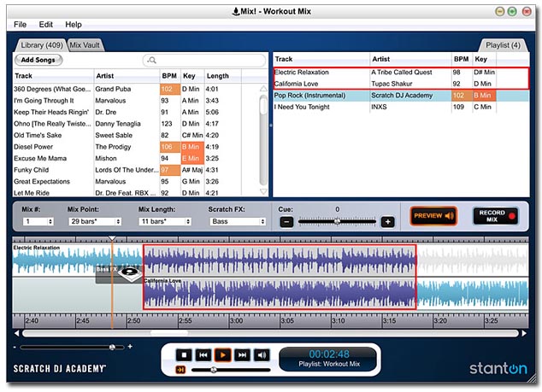Image resolution: width=542 pixels, height=392 pixels.
Task: Click the Add Songs button
Action: [x=38, y=60]
